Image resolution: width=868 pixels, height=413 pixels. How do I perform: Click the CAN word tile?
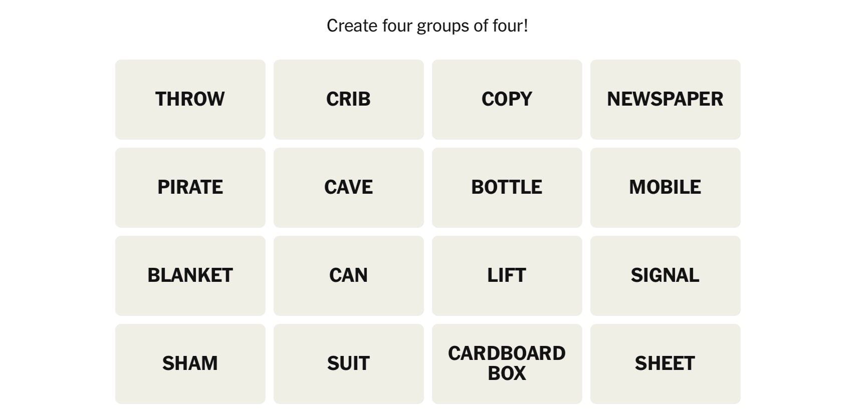tap(348, 275)
